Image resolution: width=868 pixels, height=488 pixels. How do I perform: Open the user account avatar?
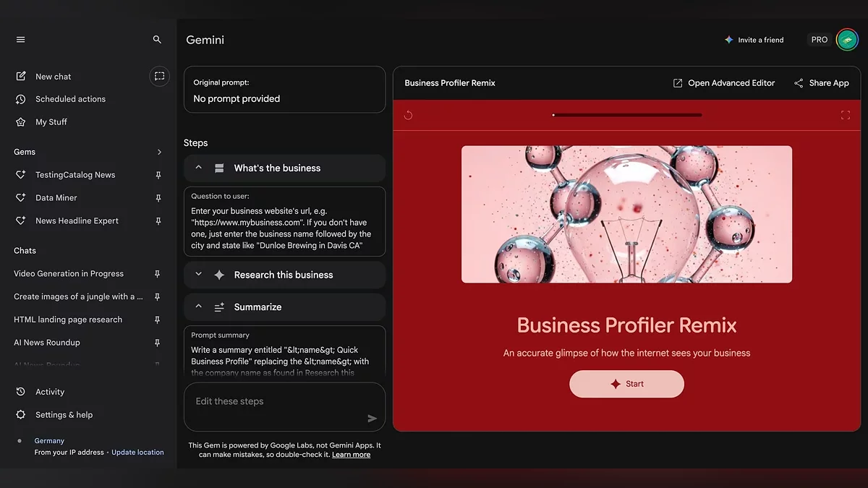click(x=847, y=40)
